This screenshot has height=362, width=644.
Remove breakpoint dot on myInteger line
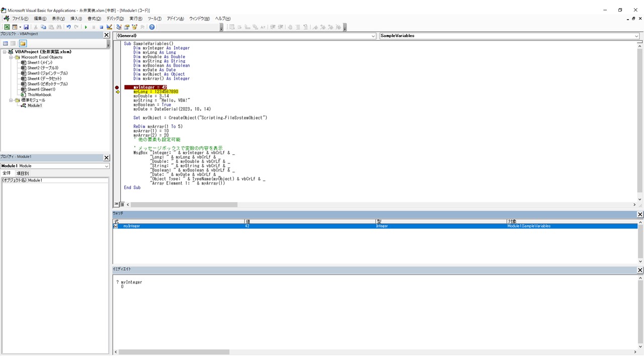tap(117, 87)
